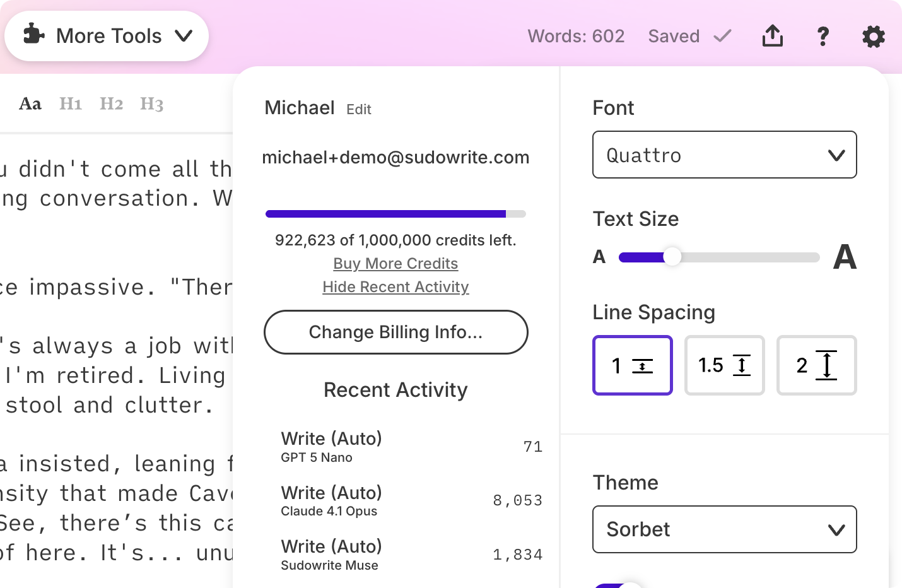Click the Change Billing Info button

pyautogui.click(x=395, y=332)
